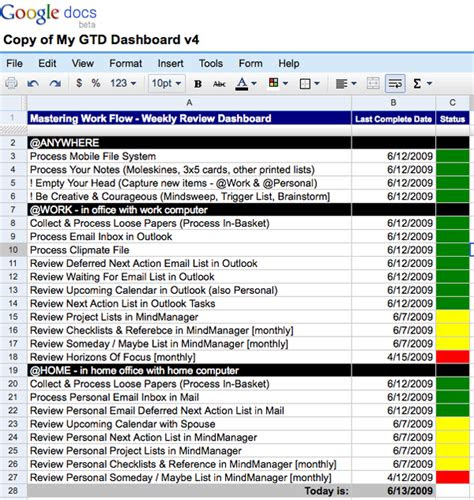The width and height of the screenshot is (474, 500).
Task: Select cell 'Mastering Work Flow - Weekly Review Dashboard'
Action: pos(189,118)
